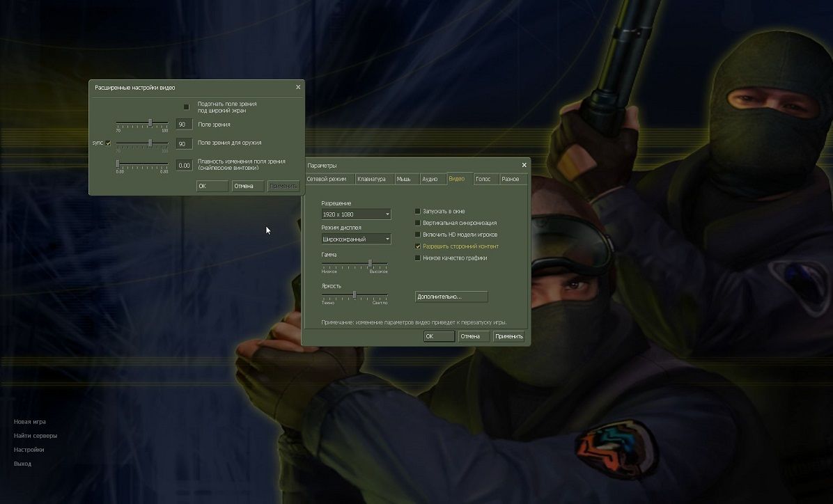Enable Низкое качество графики checkbox
833x504 pixels.
point(418,258)
